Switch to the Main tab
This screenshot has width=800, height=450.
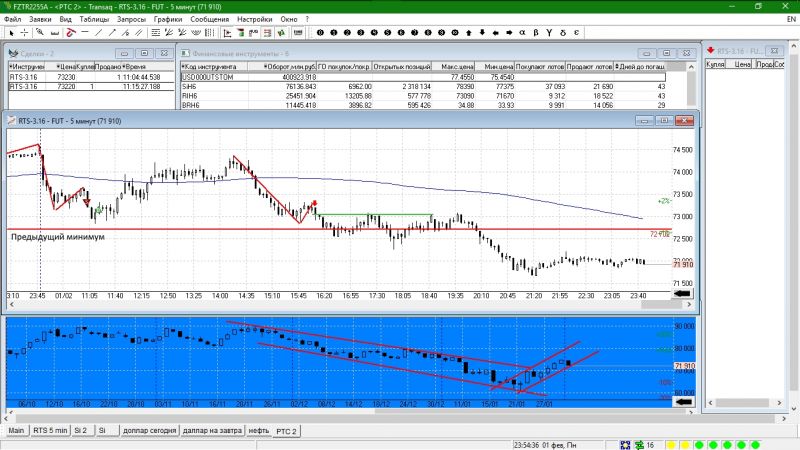point(16,431)
